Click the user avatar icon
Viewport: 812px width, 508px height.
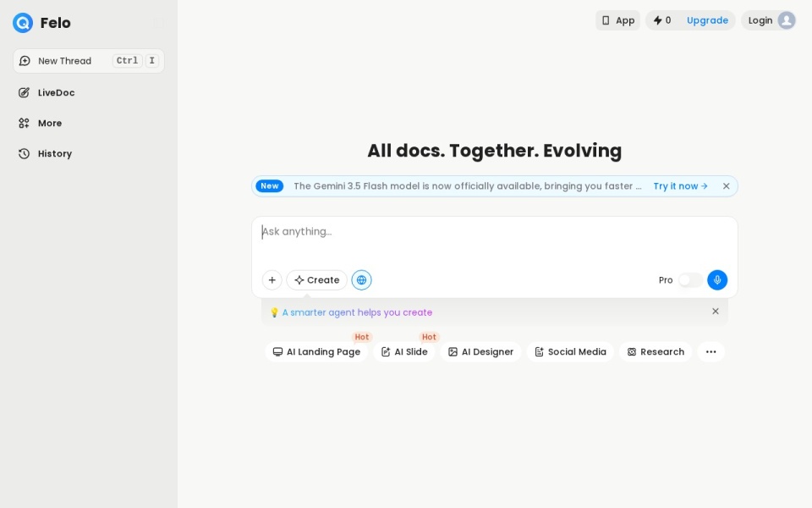[786, 20]
